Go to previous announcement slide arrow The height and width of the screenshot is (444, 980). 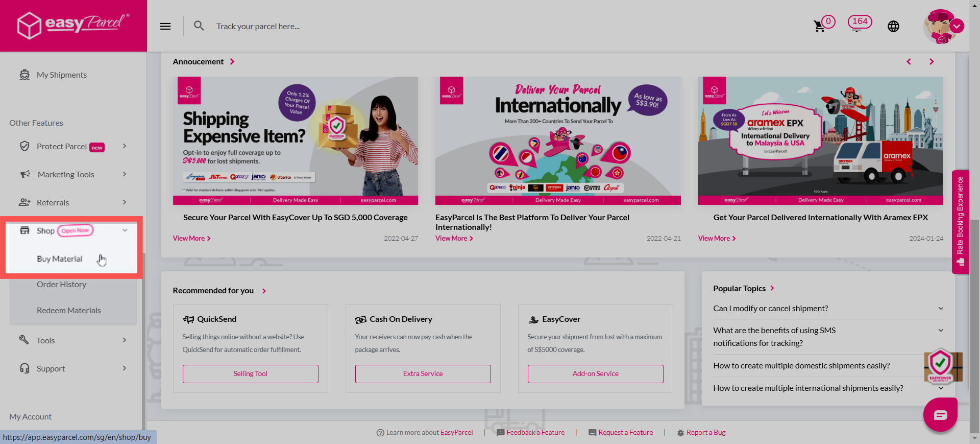pyautogui.click(x=909, y=61)
